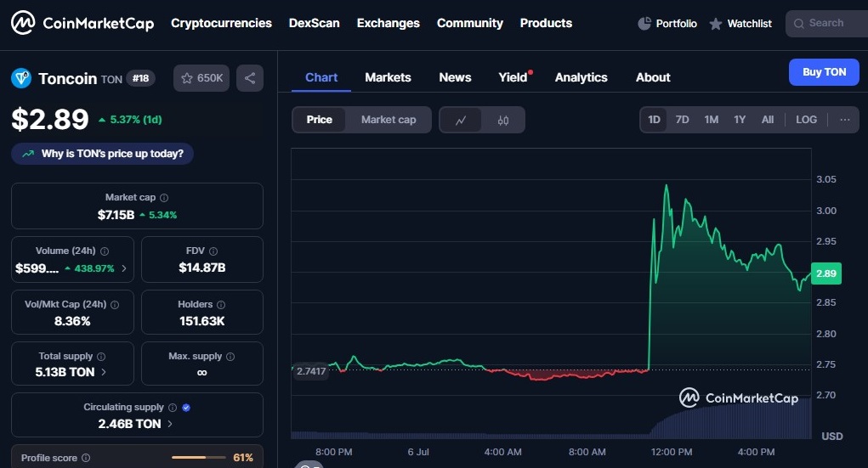
Task: Switch to candlestick chart view icon
Action: pos(502,120)
